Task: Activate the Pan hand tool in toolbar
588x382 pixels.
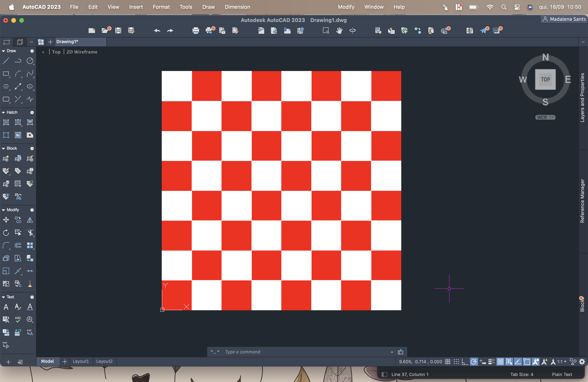Action: [339, 31]
